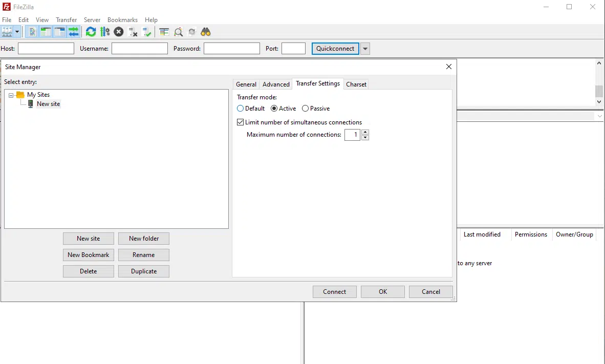Click the Rename button

(x=143, y=255)
